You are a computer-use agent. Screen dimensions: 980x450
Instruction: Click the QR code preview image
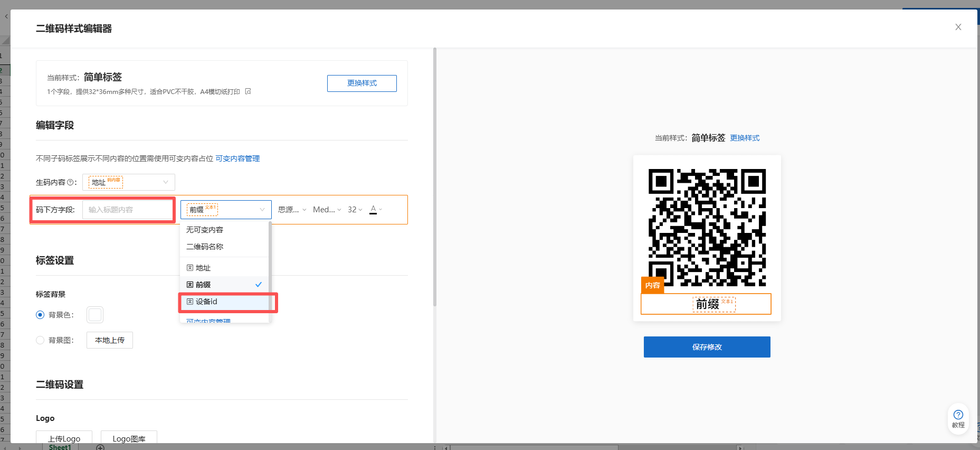(x=707, y=228)
